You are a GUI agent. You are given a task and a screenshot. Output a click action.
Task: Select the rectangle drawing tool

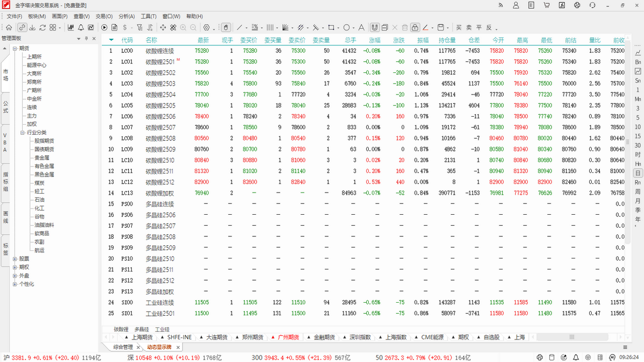point(332,27)
